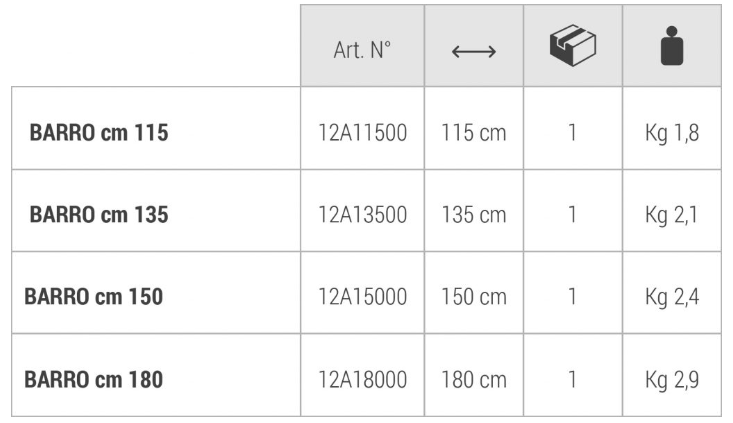Click the Kg 2,9 weight cell
The image size is (733, 423).
[672, 379]
